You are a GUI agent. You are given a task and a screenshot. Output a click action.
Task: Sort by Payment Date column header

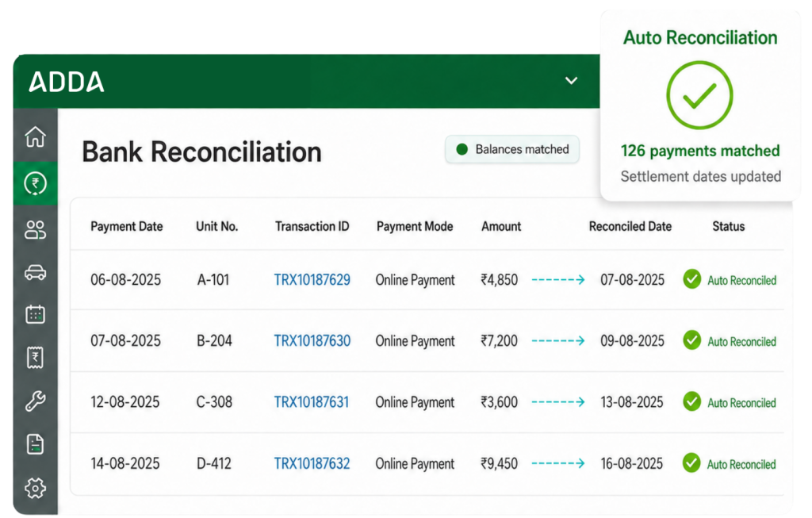tap(126, 226)
